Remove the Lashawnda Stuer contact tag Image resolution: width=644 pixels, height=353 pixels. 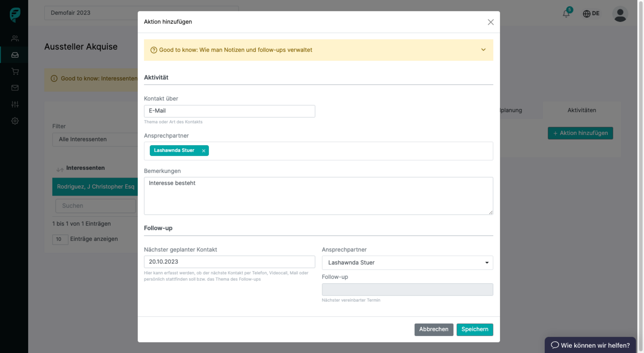[204, 151]
